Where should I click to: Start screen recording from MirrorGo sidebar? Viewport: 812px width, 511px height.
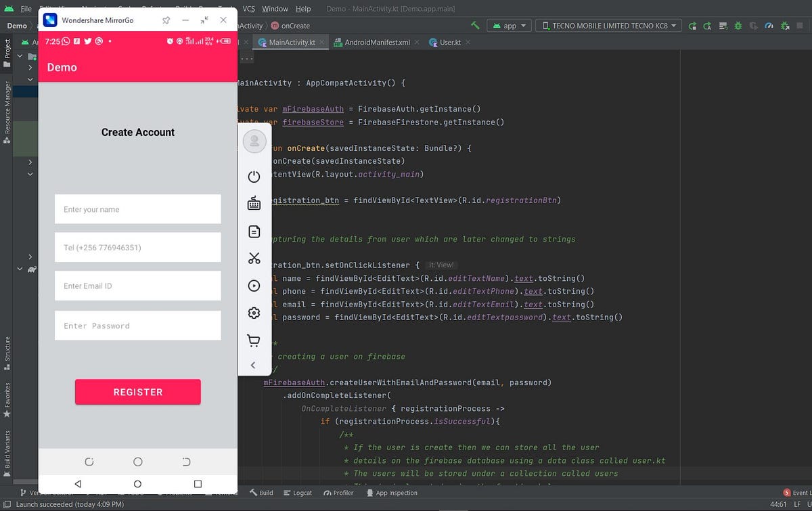point(254,285)
